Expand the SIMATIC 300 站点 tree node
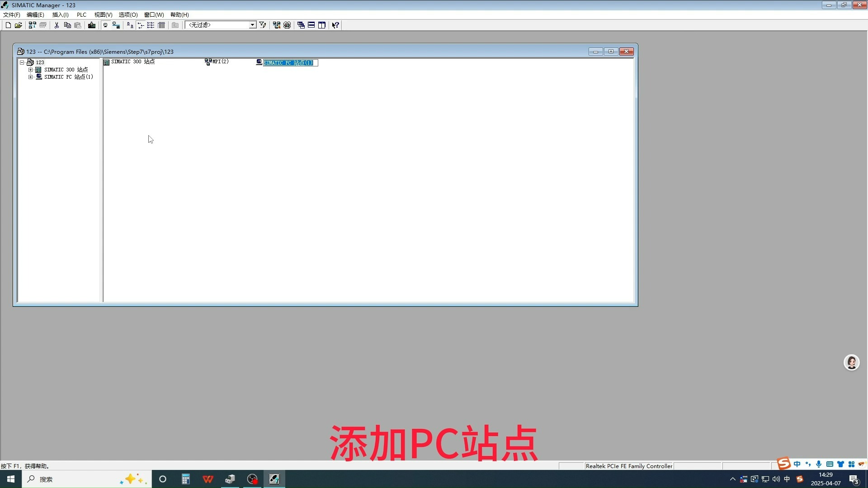Screen dimensions: 868x488 click(x=30, y=70)
